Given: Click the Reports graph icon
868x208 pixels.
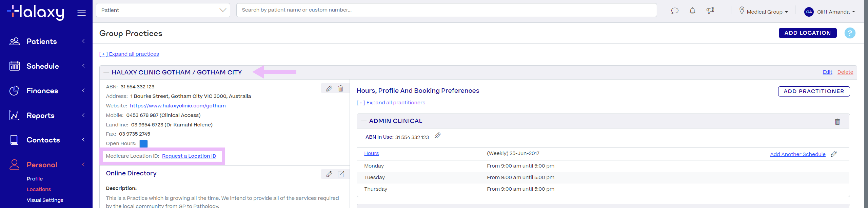Looking at the screenshot, I should 15,116.
